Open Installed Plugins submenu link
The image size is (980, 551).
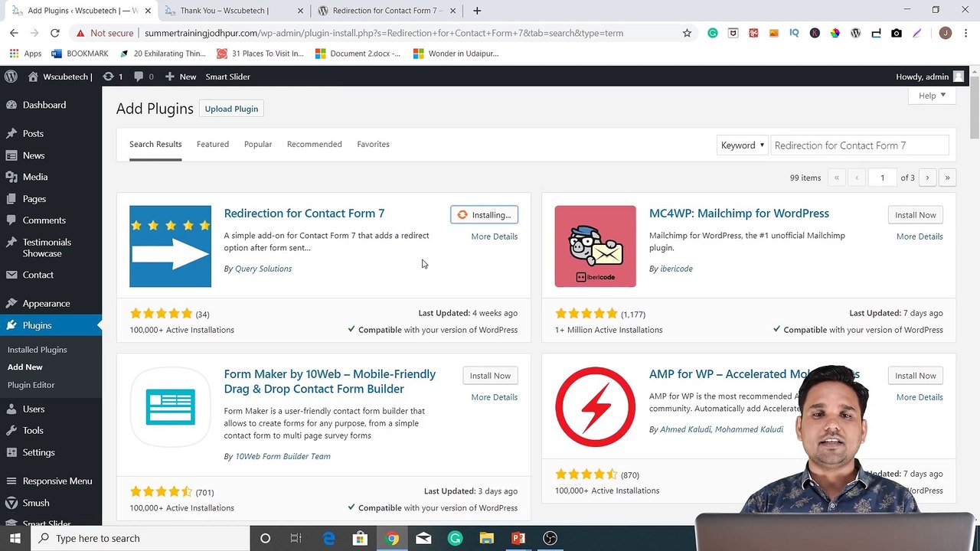tap(37, 350)
